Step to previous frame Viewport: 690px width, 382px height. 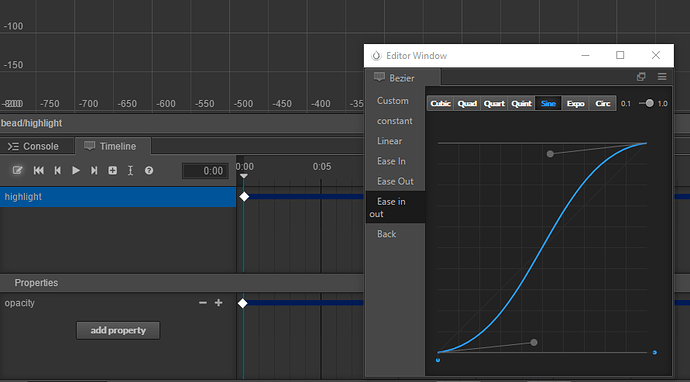pyautogui.click(x=57, y=170)
